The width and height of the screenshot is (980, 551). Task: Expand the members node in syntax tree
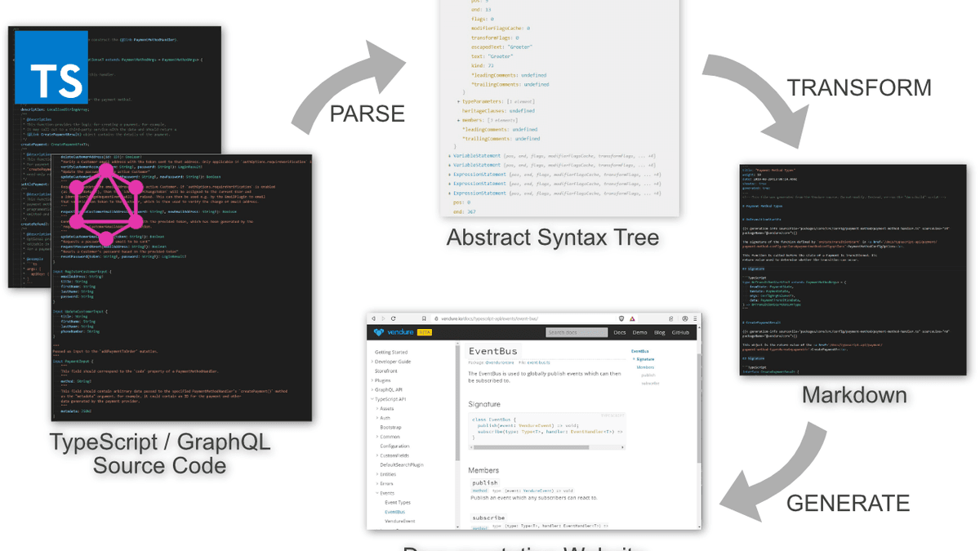[x=459, y=120]
